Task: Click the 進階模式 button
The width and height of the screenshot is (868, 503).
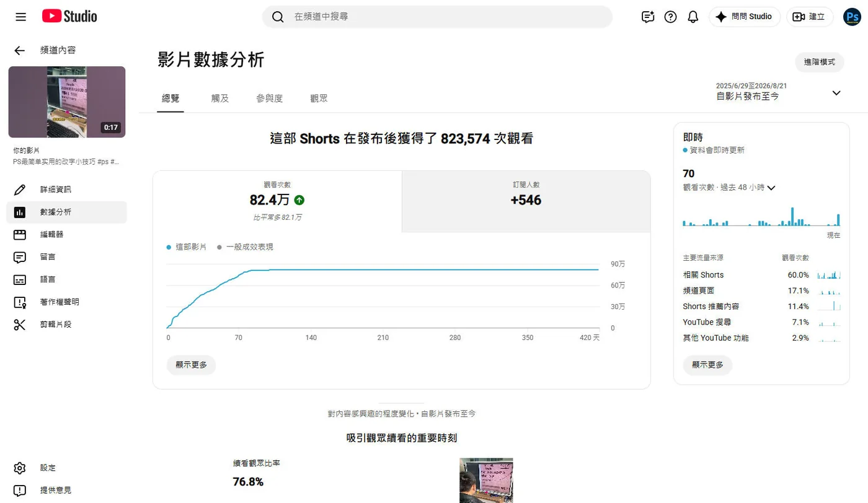Action: 820,62
